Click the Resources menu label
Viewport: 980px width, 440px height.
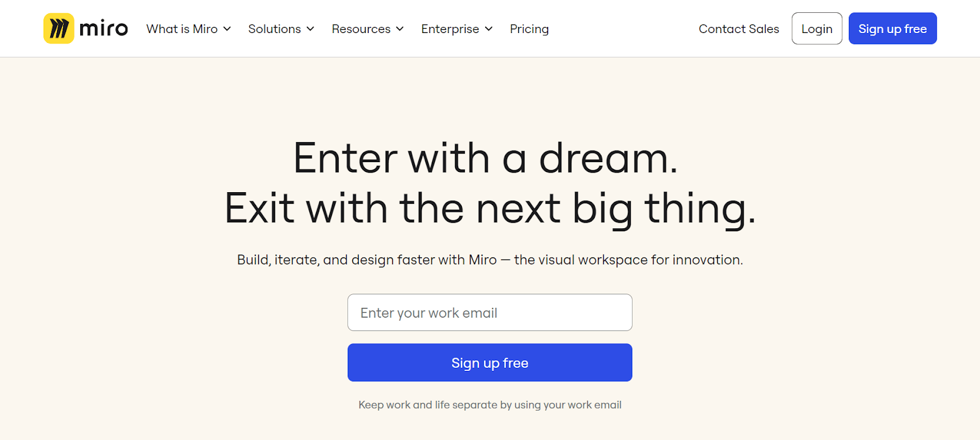coord(361,29)
